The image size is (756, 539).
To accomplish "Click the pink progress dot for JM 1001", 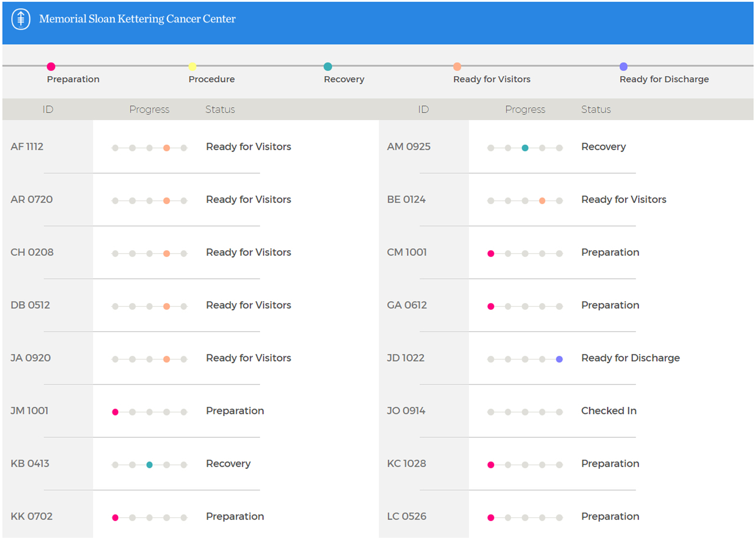I will (115, 412).
